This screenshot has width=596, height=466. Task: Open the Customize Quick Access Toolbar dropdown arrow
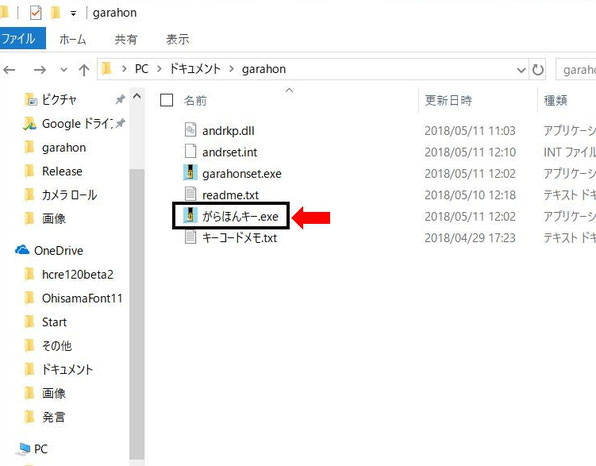click(73, 14)
